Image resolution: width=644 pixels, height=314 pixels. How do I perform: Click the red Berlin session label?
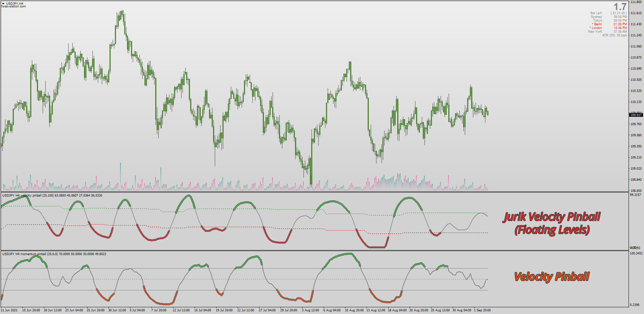click(597, 24)
